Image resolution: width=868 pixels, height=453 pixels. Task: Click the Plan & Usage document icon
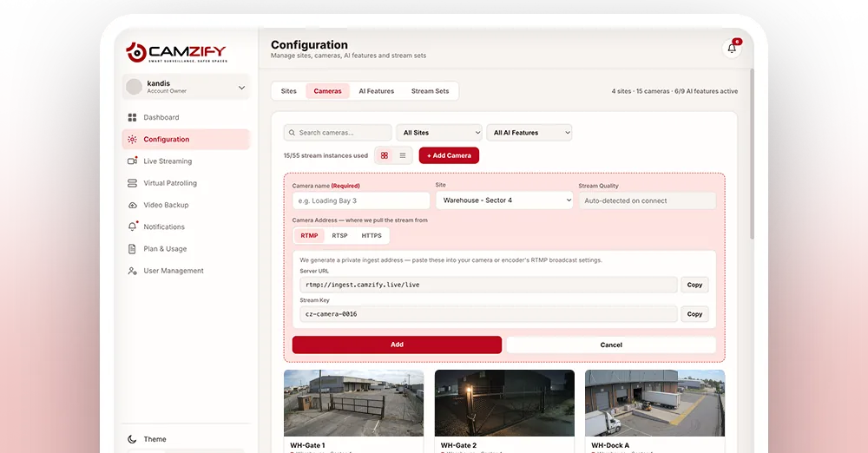pos(132,249)
